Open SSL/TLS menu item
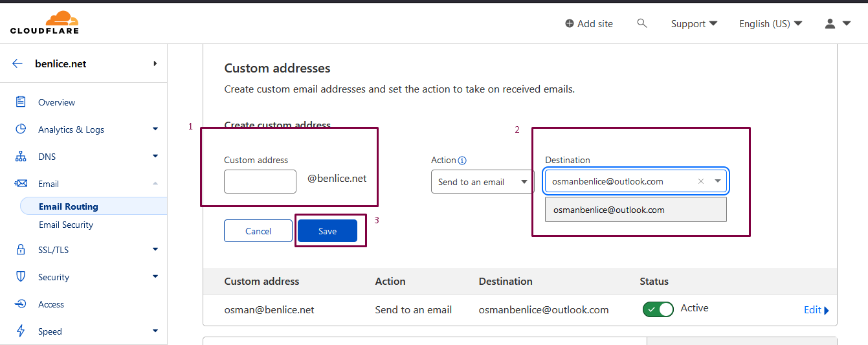The image size is (868, 345). (x=53, y=250)
